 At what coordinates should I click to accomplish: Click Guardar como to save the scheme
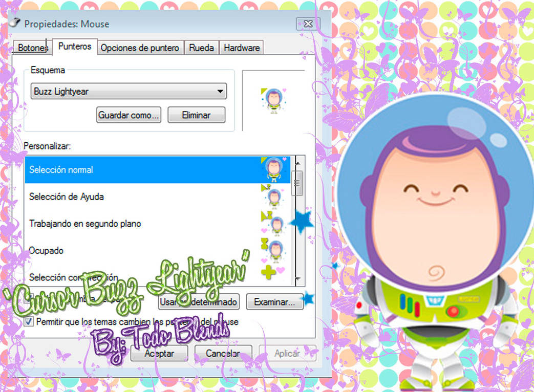coord(129,115)
